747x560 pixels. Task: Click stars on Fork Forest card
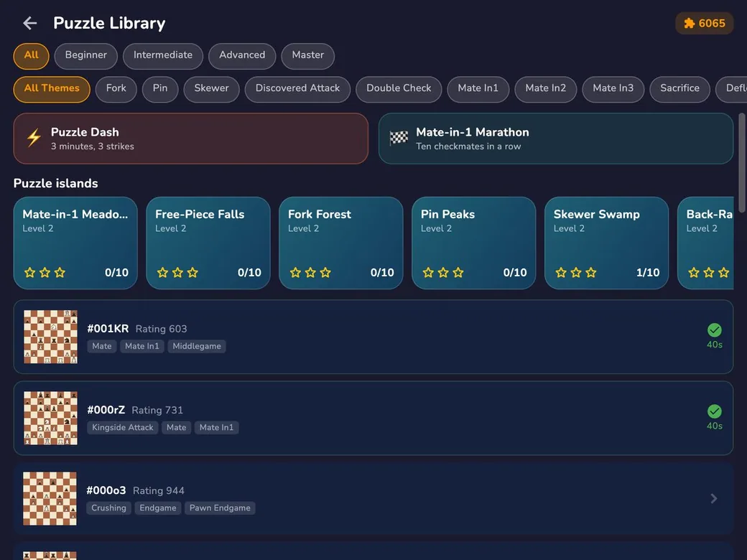(310, 272)
